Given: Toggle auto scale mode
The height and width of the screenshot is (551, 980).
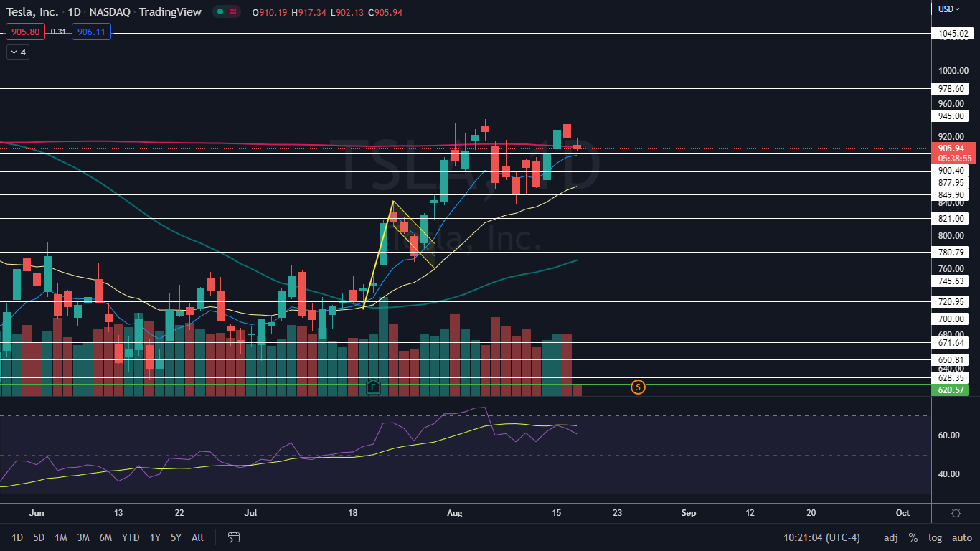Looking at the screenshot, I should 962,537.
